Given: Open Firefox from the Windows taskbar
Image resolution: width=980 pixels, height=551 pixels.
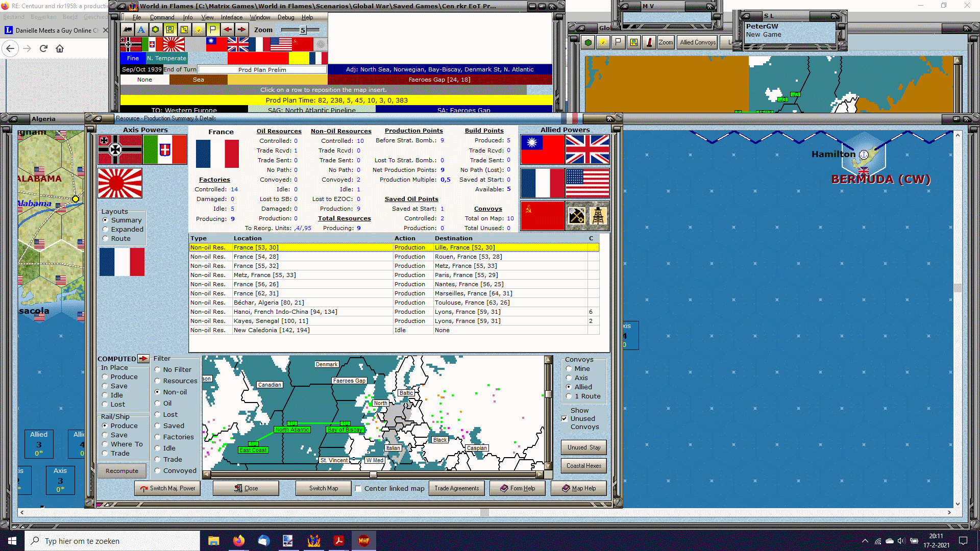Looking at the screenshot, I should pos(238,541).
